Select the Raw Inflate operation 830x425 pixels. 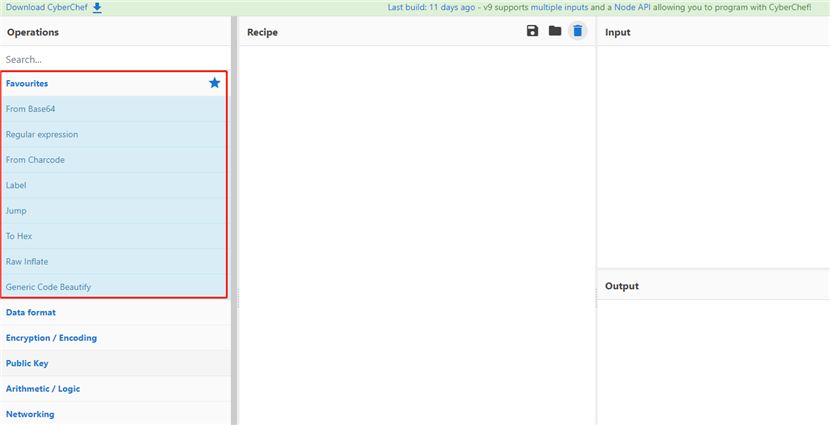tap(114, 261)
